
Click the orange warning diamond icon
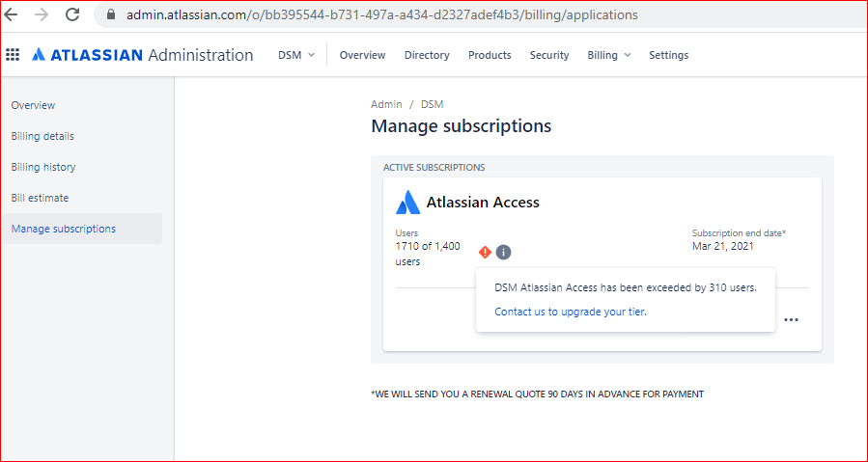coord(485,253)
